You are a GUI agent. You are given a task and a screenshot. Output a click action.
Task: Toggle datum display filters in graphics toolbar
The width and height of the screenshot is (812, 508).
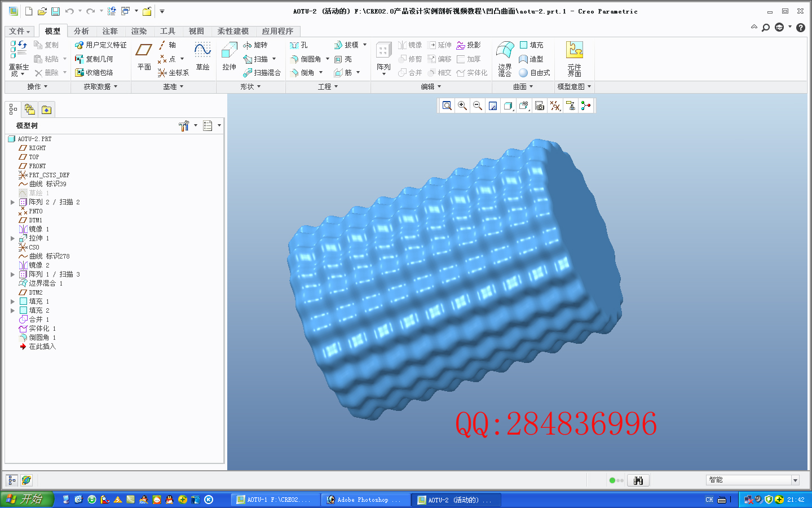pyautogui.click(x=555, y=106)
